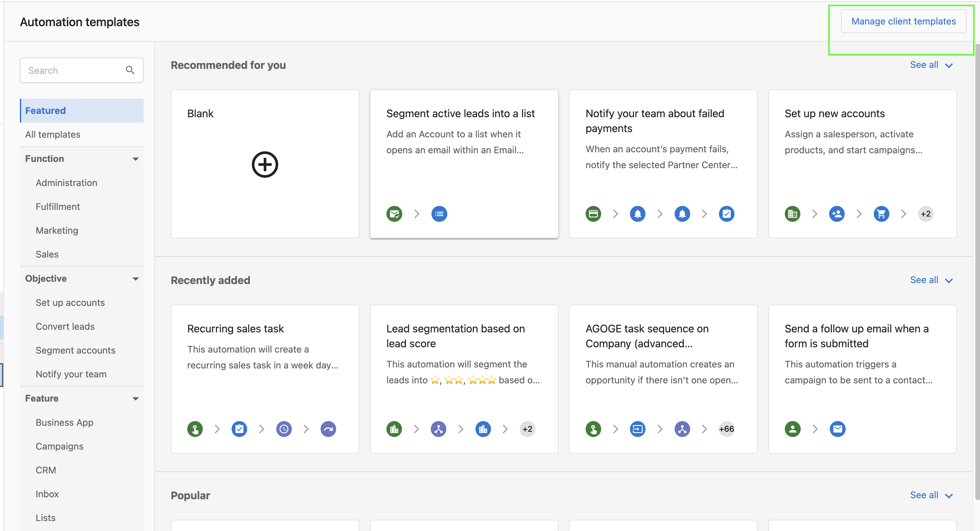Open the Recurring sales task template
980x531 pixels.
tap(265, 379)
